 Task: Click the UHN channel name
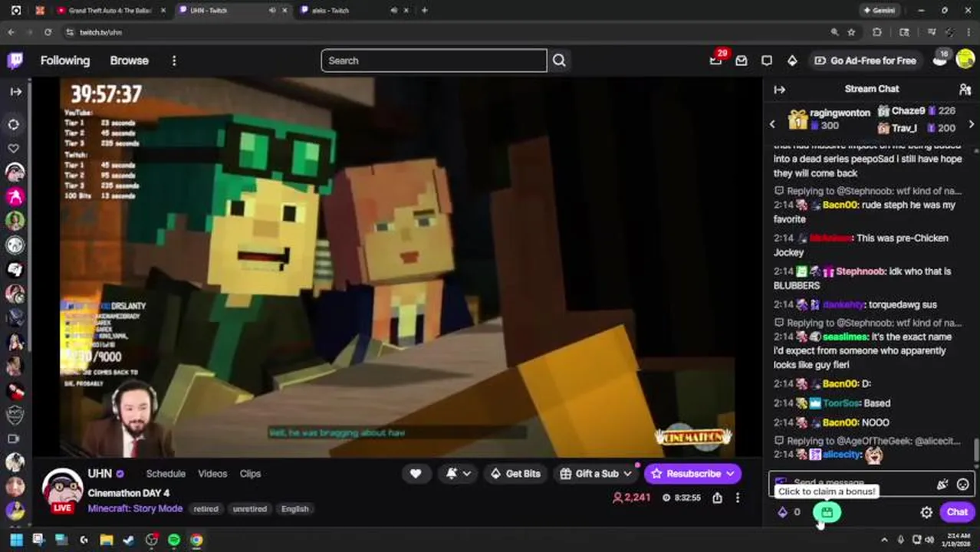click(x=100, y=474)
